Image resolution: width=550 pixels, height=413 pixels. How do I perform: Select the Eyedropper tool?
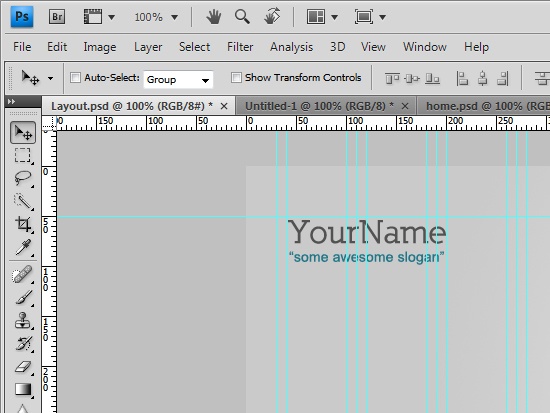(23, 248)
